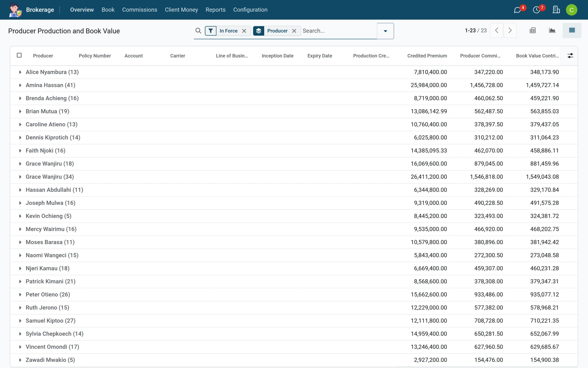
Task: Open optional columns adjust settings
Action: pyautogui.click(x=570, y=56)
